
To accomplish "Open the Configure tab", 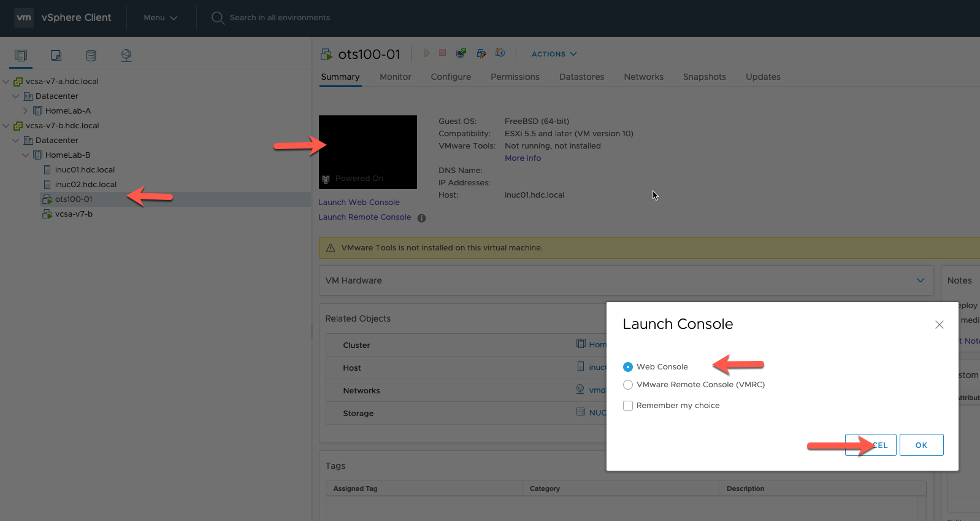I will [x=451, y=77].
